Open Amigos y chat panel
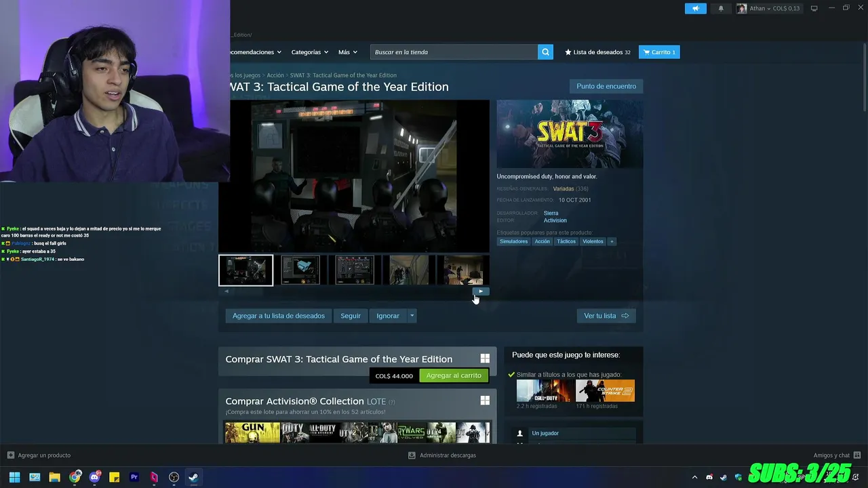This screenshot has width=868, height=488. (x=837, y=455)
